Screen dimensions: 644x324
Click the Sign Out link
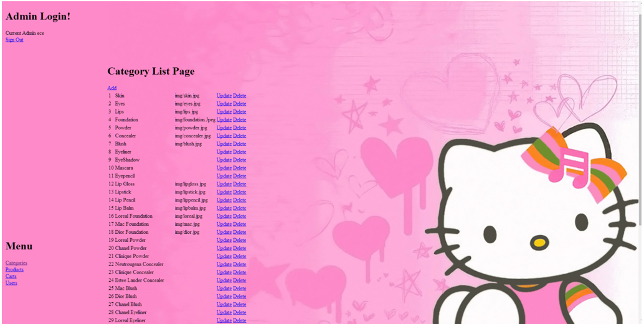pyautogui.click(x=14, y=40)
